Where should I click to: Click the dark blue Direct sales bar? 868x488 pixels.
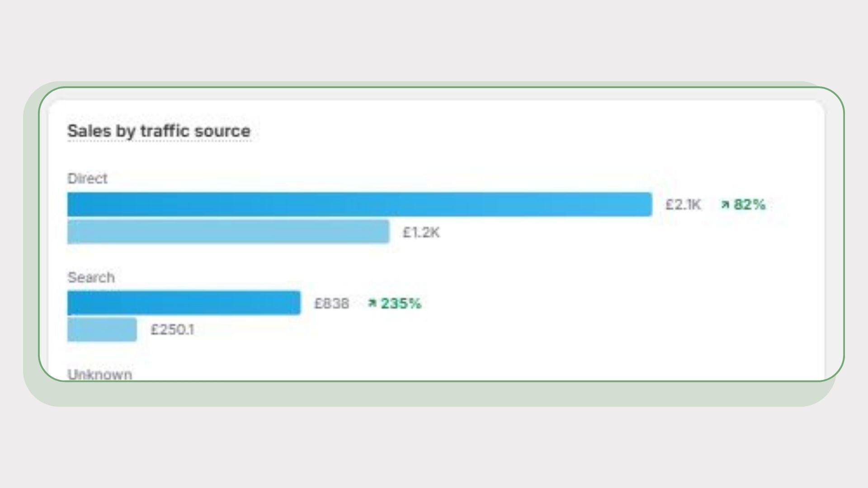click(x=359, y=204)
